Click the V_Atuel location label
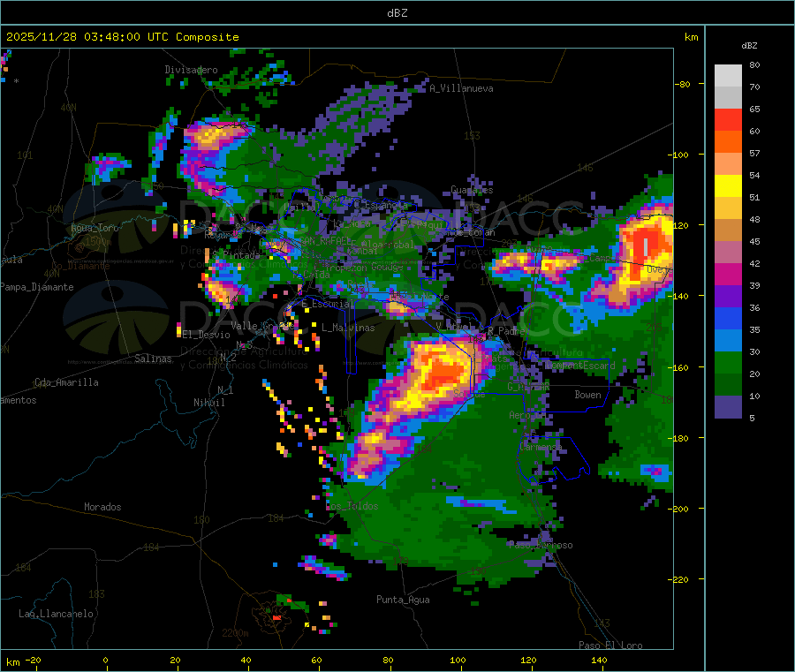Image resolution: width=795 pixels, height=672 pixels. tap(453, 327)
